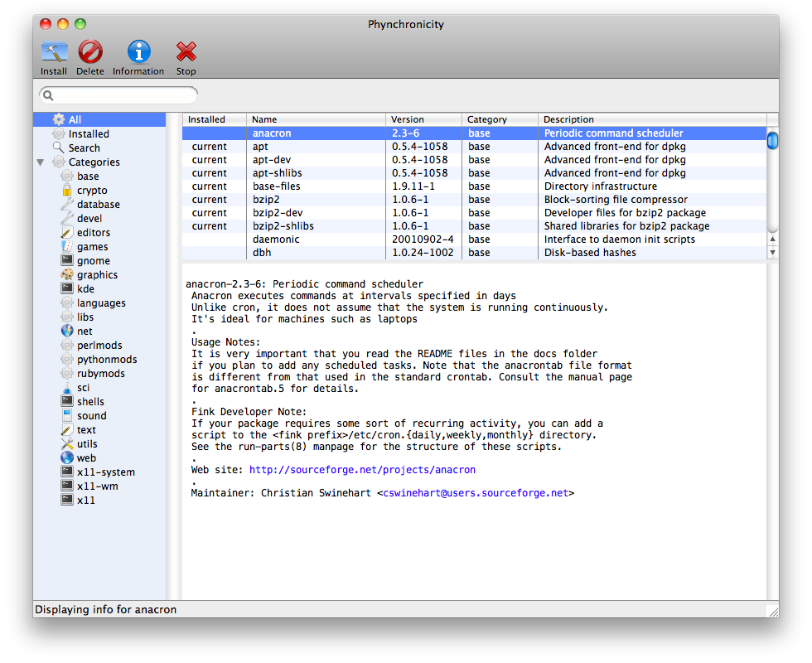Sort table by Name column header

(316, 119)
